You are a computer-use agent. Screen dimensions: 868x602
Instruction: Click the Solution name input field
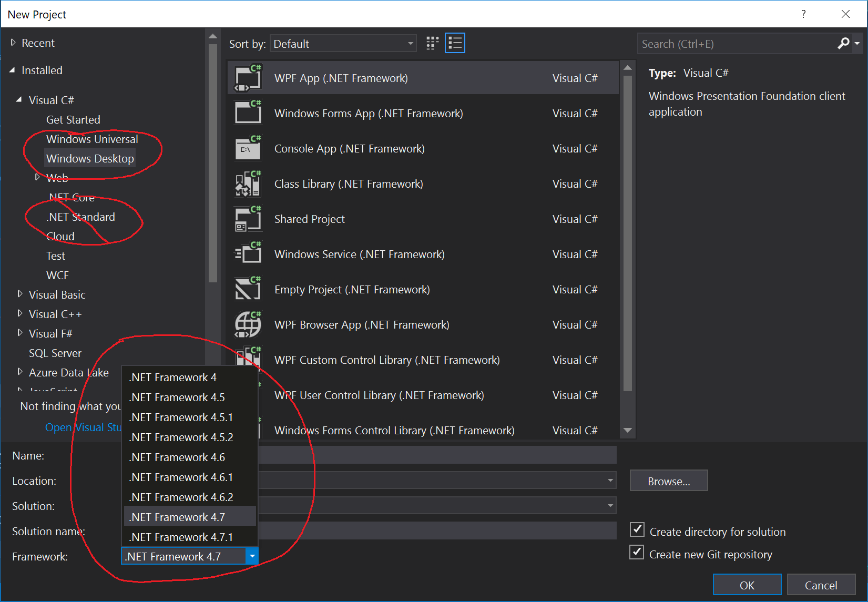click(437, 530)
